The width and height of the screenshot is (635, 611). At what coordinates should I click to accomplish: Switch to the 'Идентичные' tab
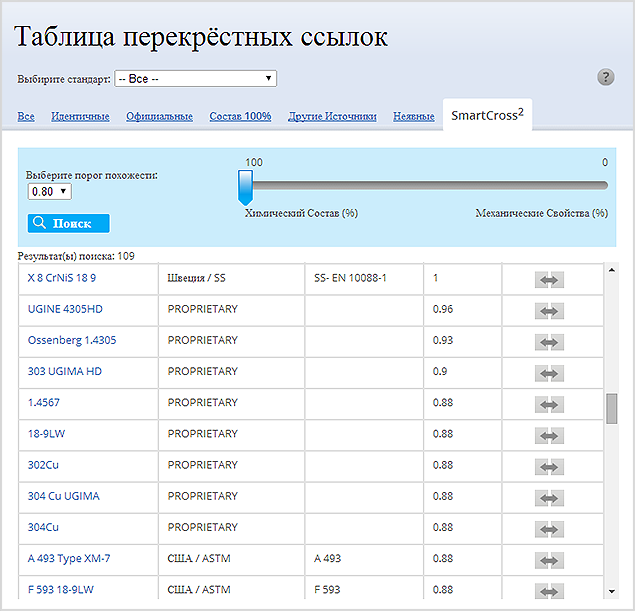pos(80,116)
